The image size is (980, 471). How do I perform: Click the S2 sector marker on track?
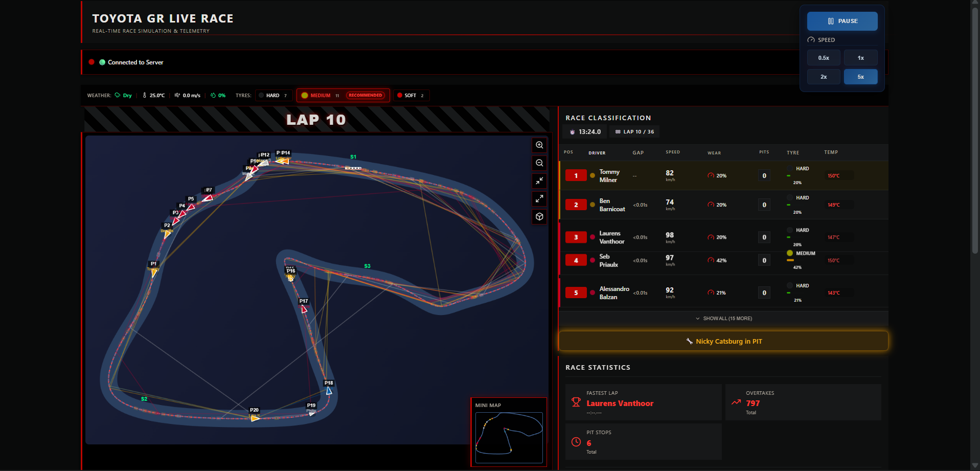[144, 399]
